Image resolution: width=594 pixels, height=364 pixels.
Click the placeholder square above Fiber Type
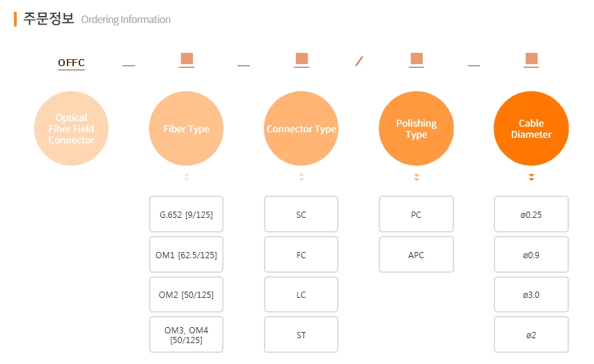pos(187,58)
